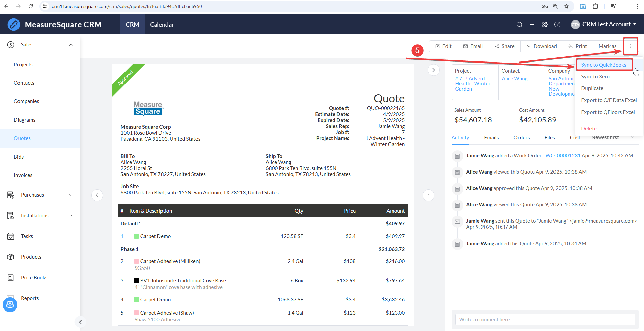The image size is (644, 331).
Task: Click the browser back arrow
Action: point(7,6)
